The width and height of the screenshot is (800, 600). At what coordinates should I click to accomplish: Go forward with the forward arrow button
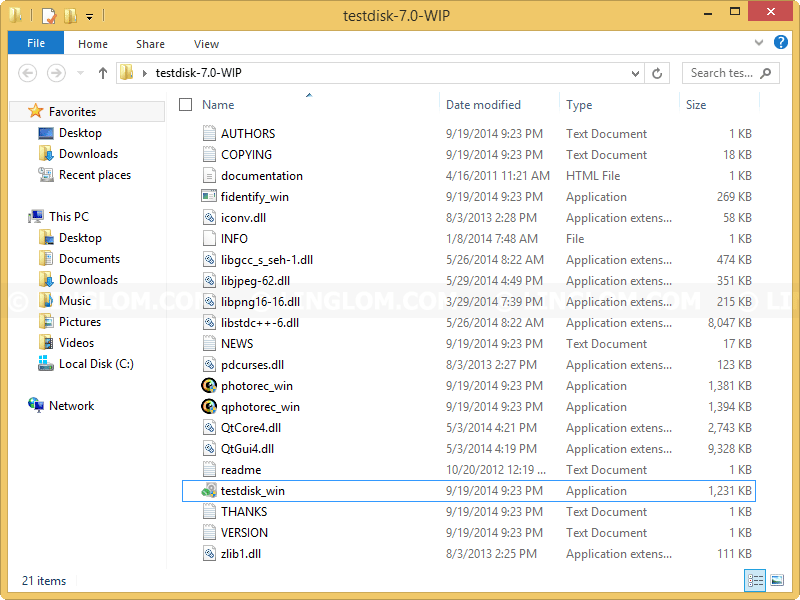click(x=56, y=73)
